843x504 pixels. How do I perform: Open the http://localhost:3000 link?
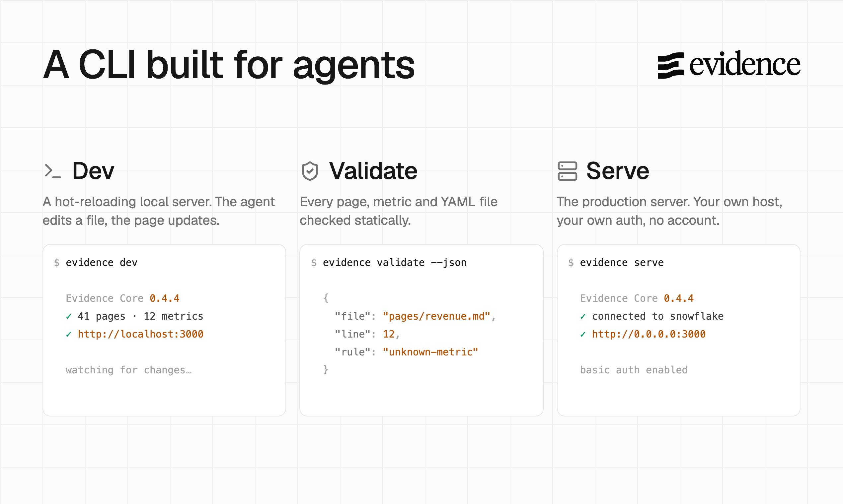[140, 334]
